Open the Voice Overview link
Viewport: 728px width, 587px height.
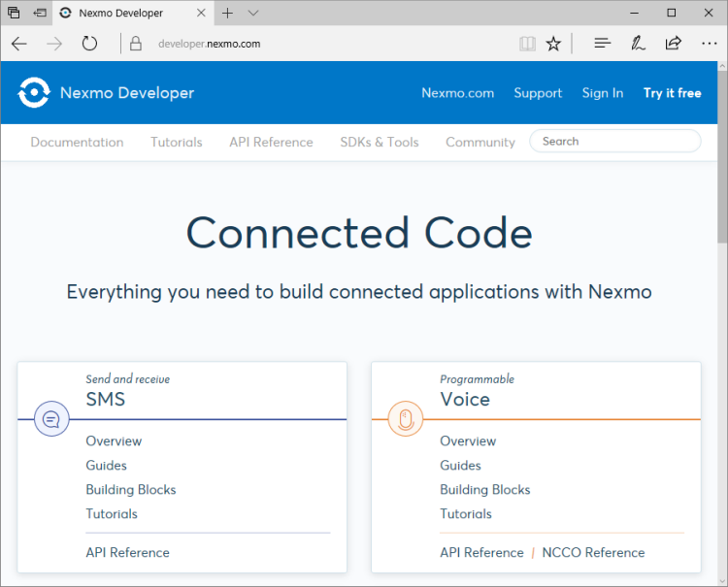click(x=468, y=440)
